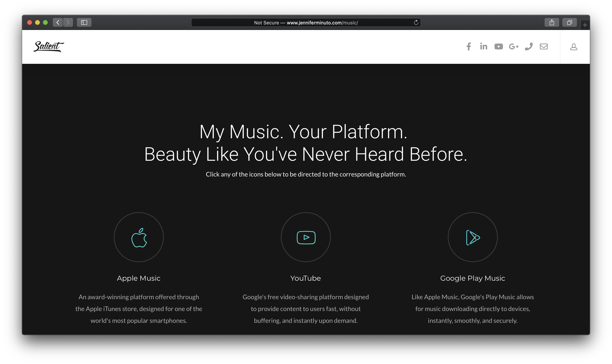Click "An award-winning platform offered through" text
612x364 pixels.
pos(139,297)
